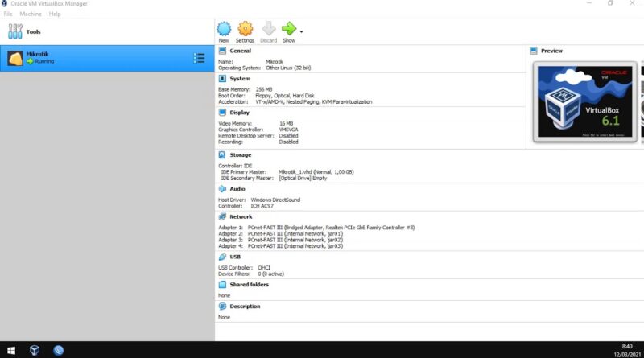The width and height of the screenshot is (644, 358).
Task: Open the File menu
Action: click(x=8, y=14)
